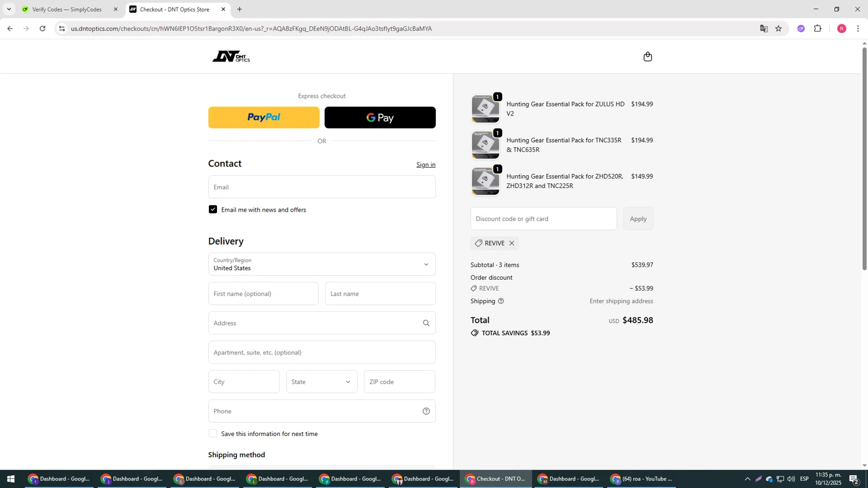Click the City input field
This screenshot has height=488, width=868.
click(244, 382)
